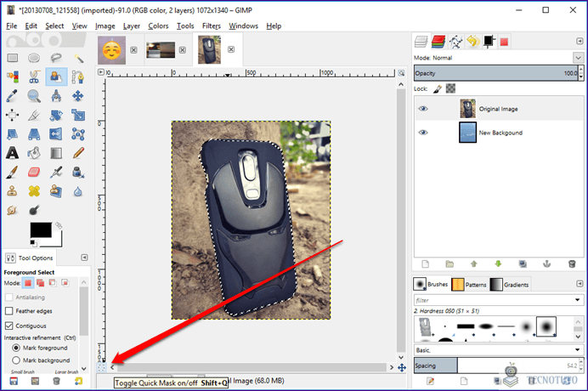Open the File menu
Viewport: 588px width, 391px height.
(12, 25)
